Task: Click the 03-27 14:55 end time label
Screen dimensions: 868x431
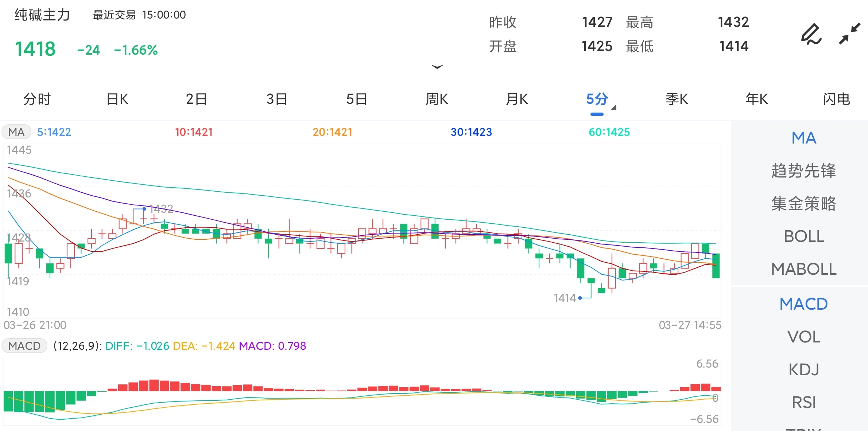Action: click(x=690, y=325)
